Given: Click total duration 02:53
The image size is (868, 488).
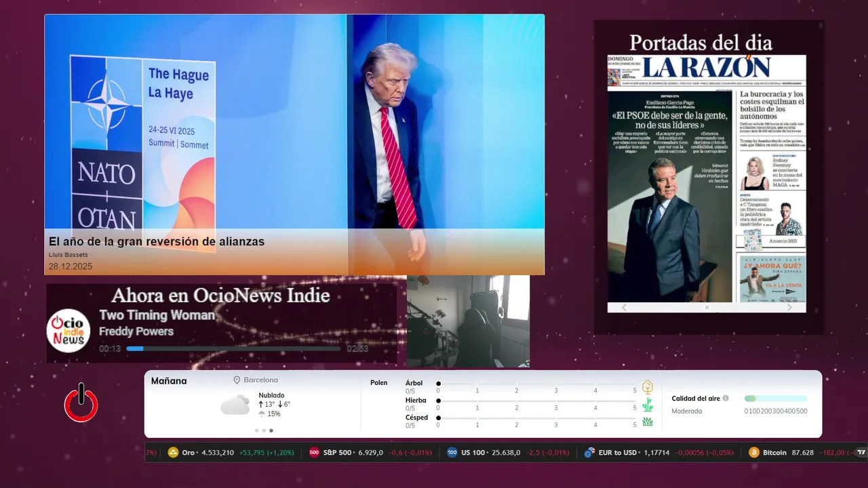Looking at the screenshot, I should pyautogui.click(x=357, y=349).
